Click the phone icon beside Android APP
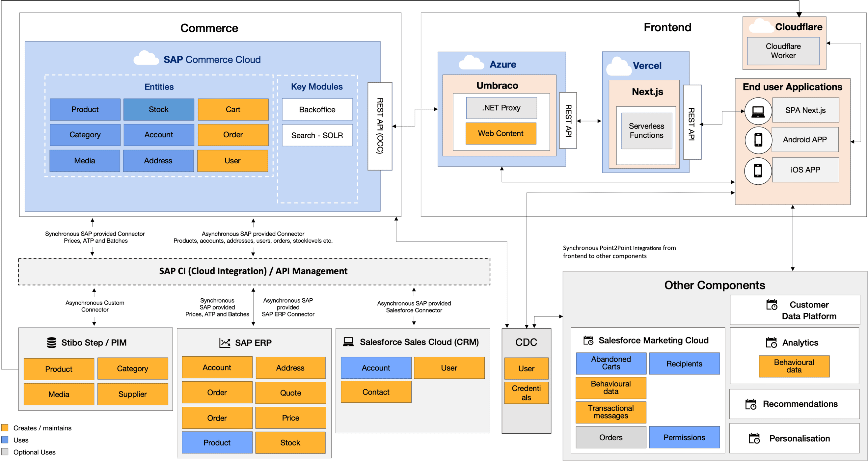868x461 pixels. click(x=758, y=140)
